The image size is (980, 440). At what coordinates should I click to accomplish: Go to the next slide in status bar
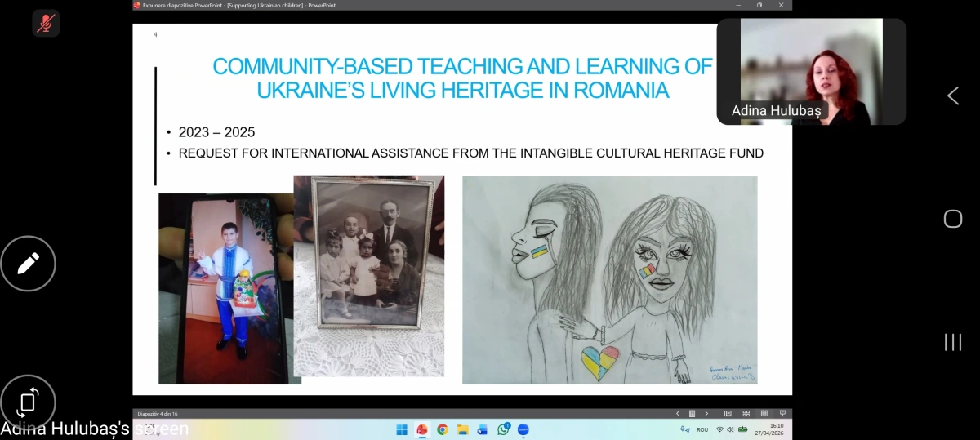click(706, 414)
